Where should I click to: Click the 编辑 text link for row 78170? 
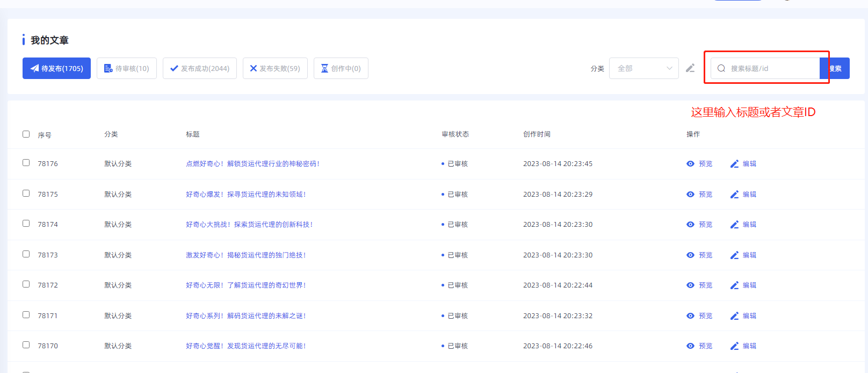tap(749, 346)
